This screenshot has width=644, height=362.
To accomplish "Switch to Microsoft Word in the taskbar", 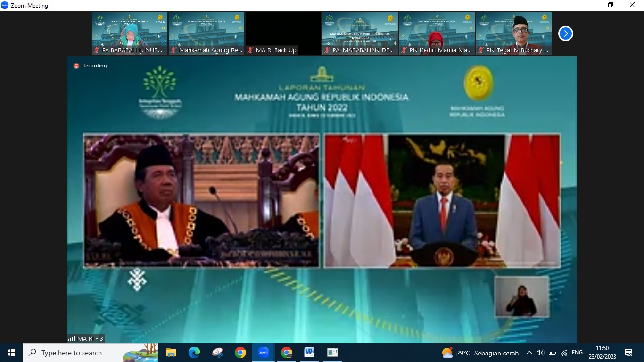I will coord(309,353).
